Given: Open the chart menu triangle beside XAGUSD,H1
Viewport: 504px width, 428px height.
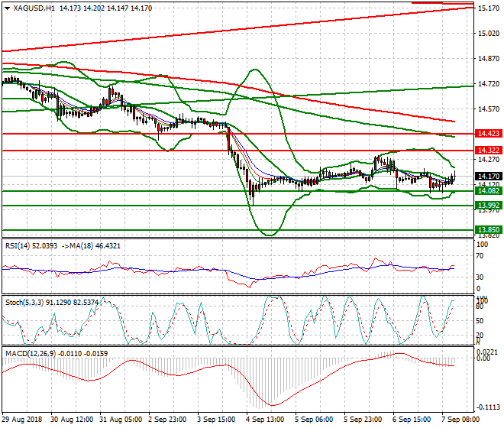Looking at the screenshot, I should (x=7, y=8).
